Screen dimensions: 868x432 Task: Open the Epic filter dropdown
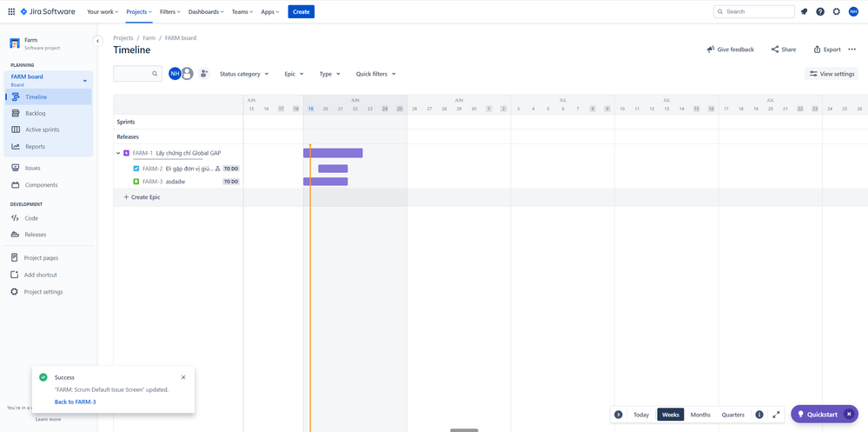point(294,74)
